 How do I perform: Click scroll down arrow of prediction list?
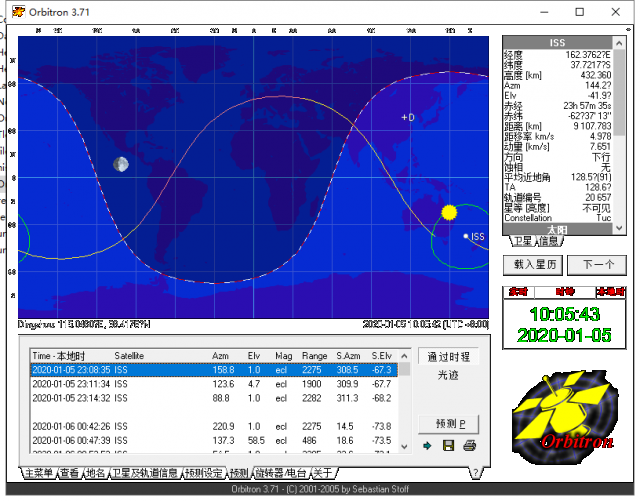point(404,446)
